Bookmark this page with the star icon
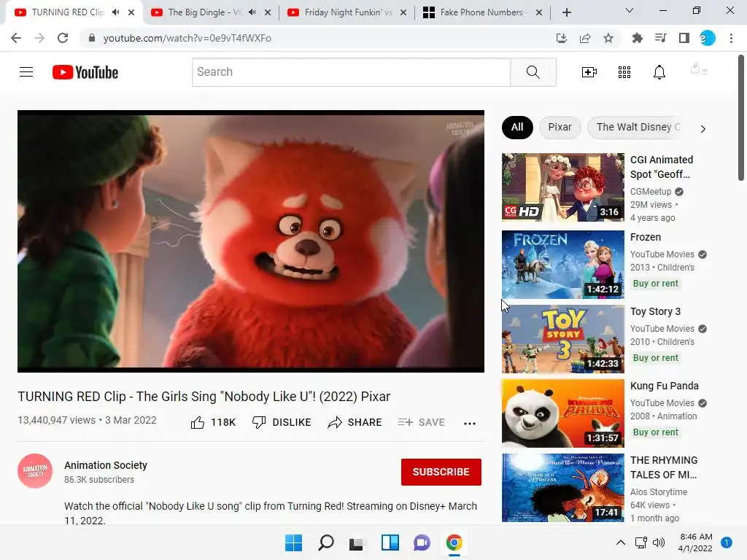This screenshot has width=747, height=560. [608, 38]
